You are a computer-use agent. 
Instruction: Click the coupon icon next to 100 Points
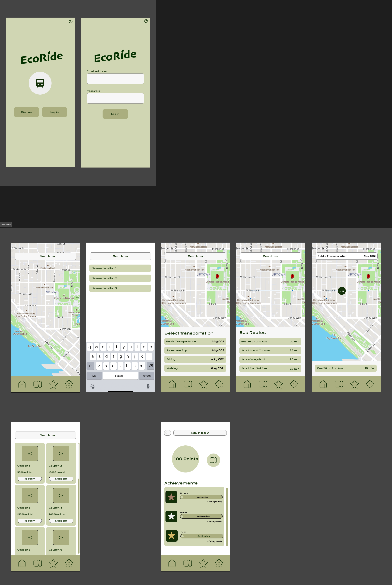pos(213,460)
